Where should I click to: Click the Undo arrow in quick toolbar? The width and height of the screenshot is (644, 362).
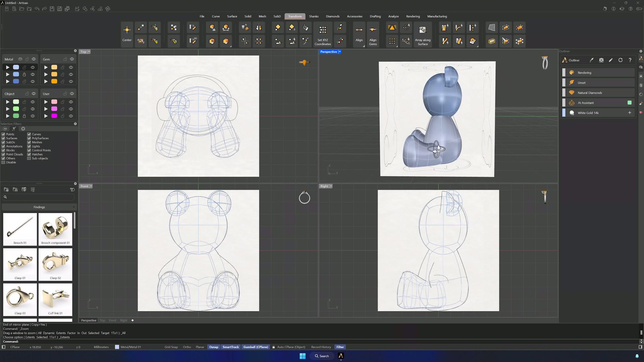pyautogui.click(x=37, y=9)
